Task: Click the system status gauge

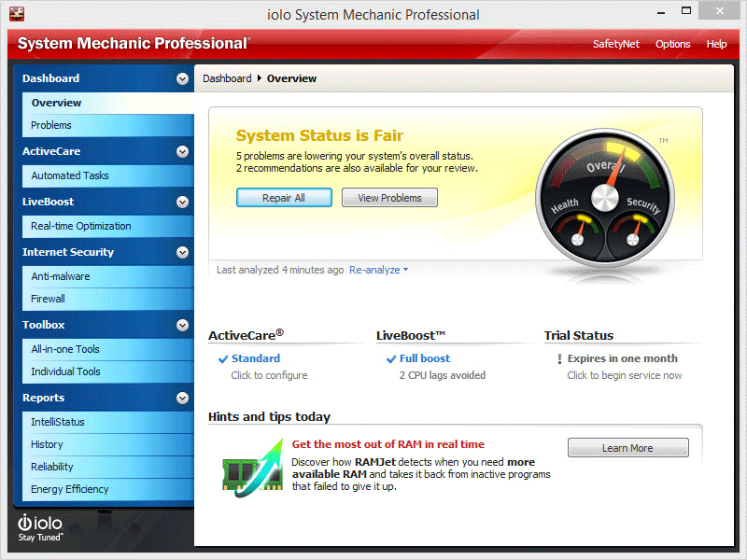Action: (x=605, y=197)
